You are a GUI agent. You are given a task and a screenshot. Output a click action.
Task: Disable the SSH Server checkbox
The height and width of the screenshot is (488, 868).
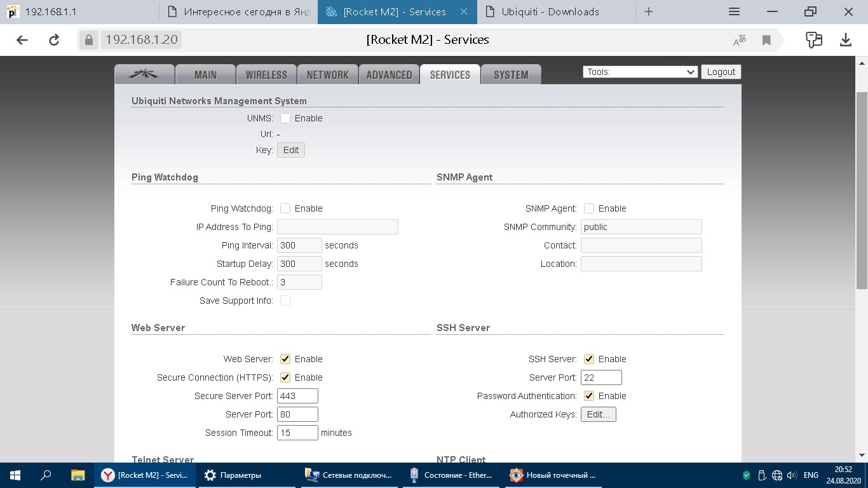[x=589, y=359]
